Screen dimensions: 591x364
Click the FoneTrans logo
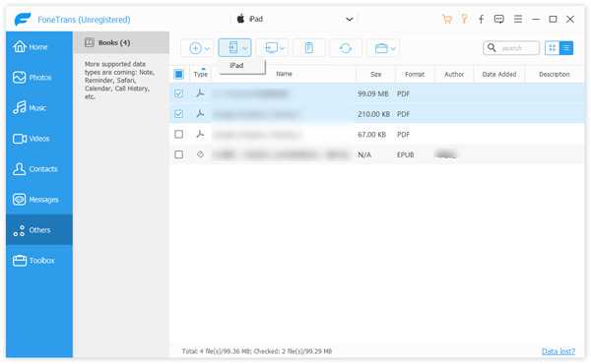(x=23, y=20)
